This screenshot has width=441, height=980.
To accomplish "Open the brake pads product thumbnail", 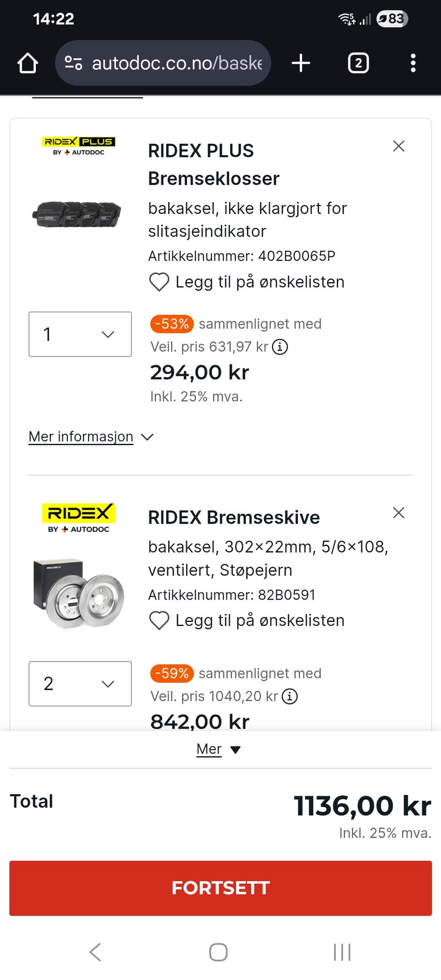I will 77,214.
